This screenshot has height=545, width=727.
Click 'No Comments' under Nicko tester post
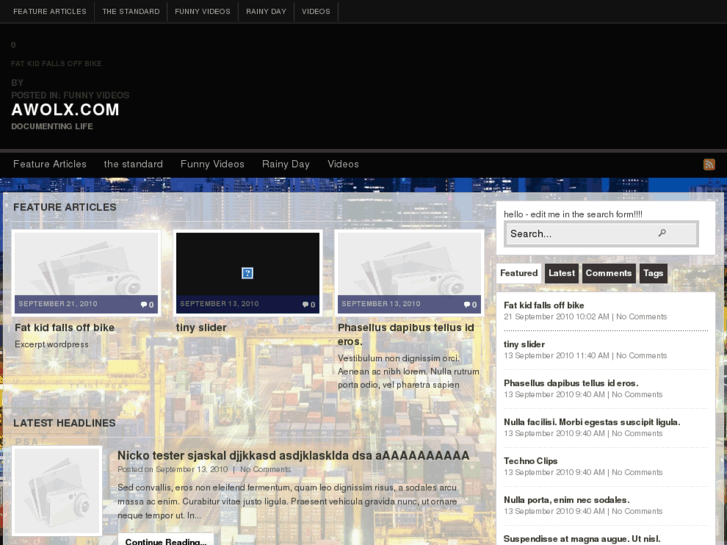[x=265, y=469]
